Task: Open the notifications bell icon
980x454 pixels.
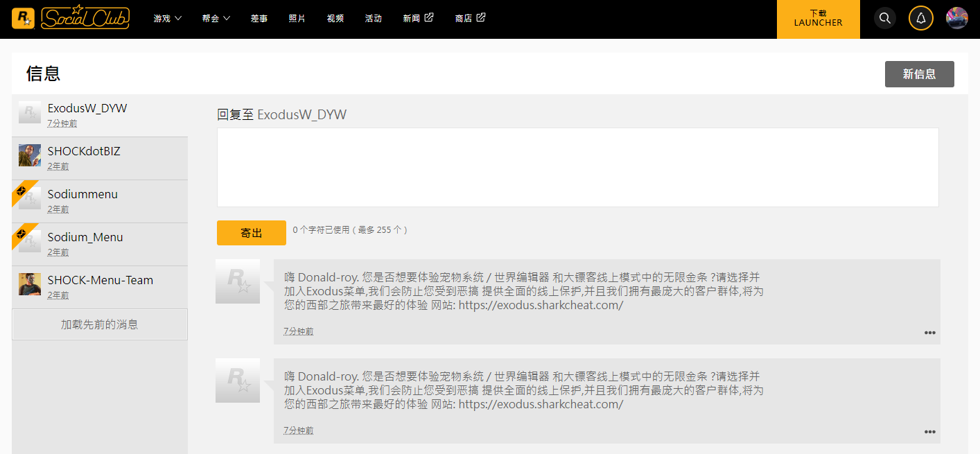Action: (921, 18)
